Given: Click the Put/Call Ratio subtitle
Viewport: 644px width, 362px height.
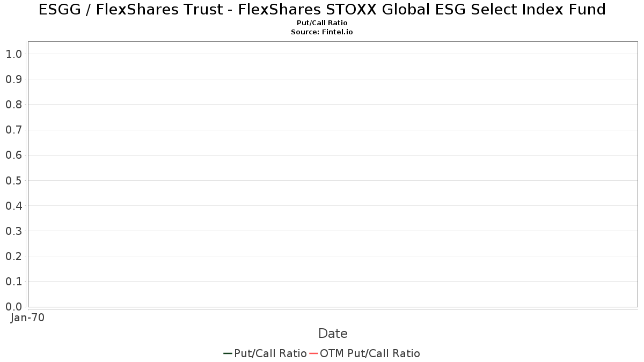Looking at the screenshot, I should [x=322, y=23].
